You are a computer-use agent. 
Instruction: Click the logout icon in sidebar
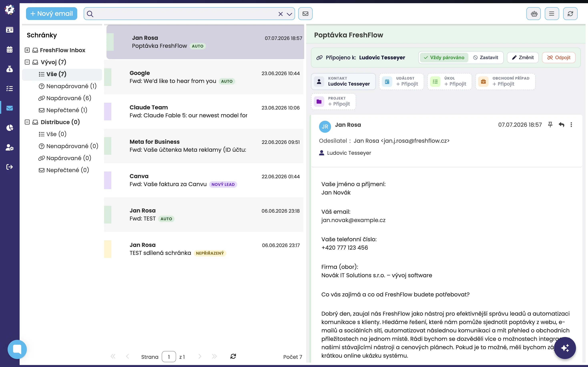click(x=9, y=167)
